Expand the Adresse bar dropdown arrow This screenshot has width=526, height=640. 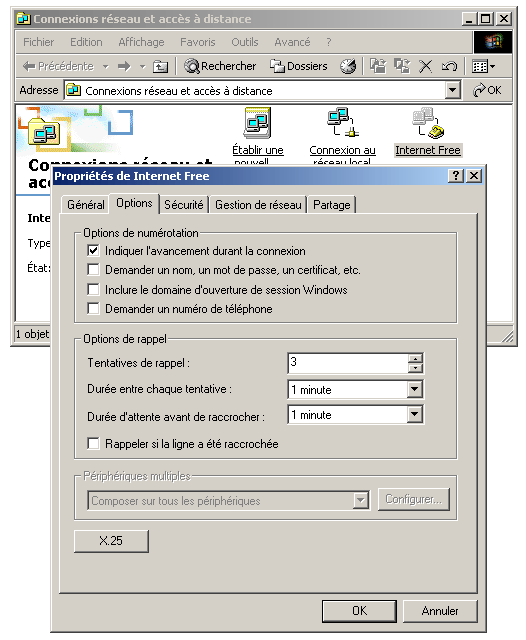(452, 90)
